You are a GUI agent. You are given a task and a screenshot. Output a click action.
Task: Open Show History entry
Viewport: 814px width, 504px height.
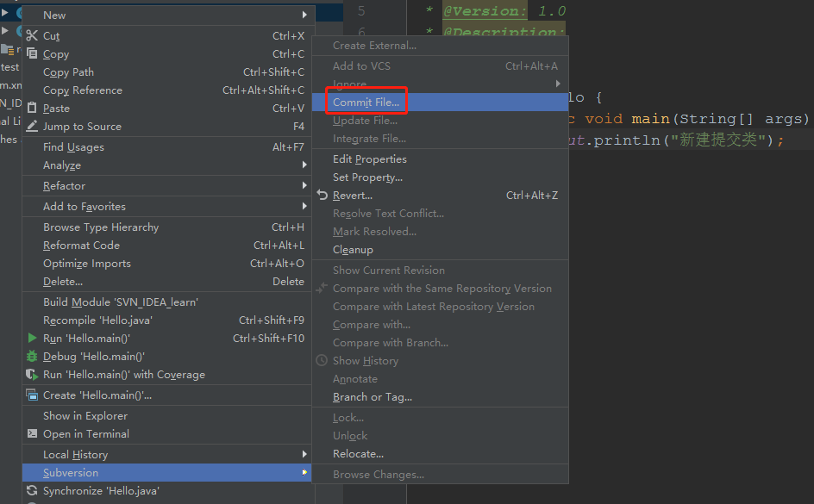pos(441,361)
